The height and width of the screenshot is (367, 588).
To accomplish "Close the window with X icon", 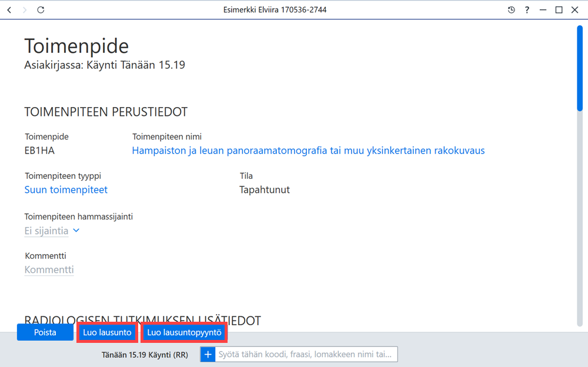I will point(574,10).
